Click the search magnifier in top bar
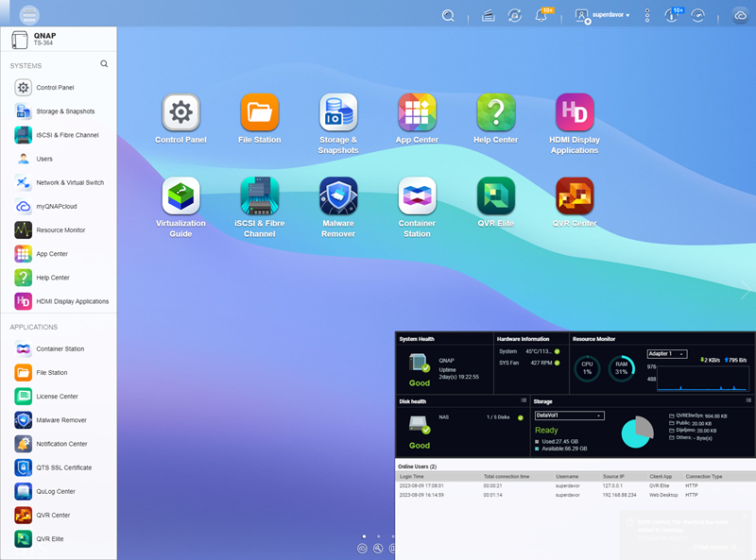 [x=448, y=16]
